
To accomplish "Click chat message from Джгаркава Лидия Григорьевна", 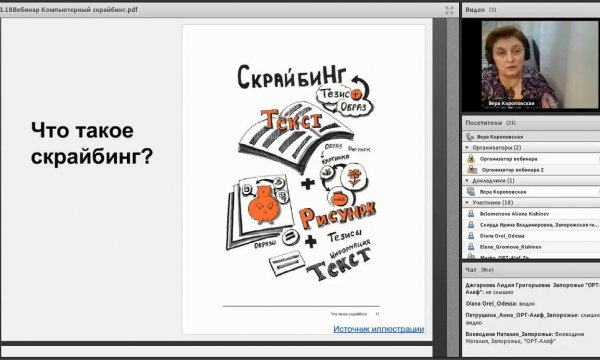I will pyautogui.click(x=532, y=289).
